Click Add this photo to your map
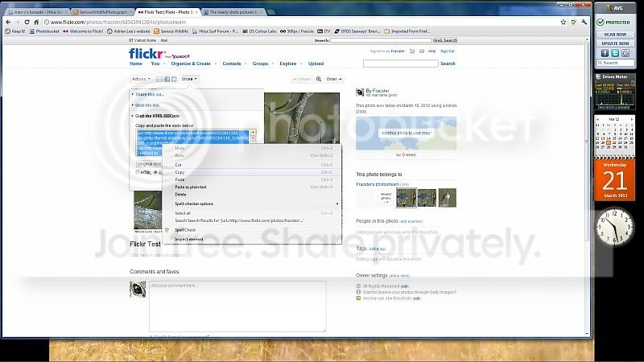The height and width of the screenshot is (362, 644). click(406, 133)
